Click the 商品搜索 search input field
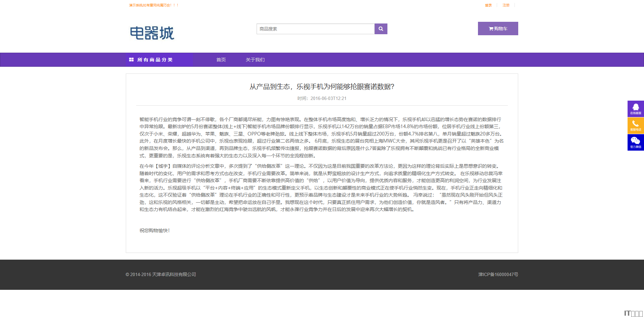 click(x=315, y=29)
